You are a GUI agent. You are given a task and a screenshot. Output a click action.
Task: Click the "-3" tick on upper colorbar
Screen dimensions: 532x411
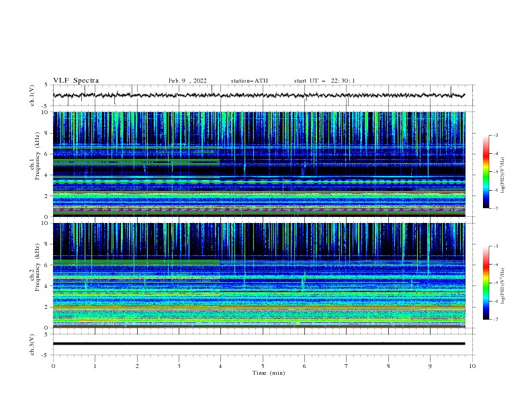pyautogui.click(x=496, y=135)
